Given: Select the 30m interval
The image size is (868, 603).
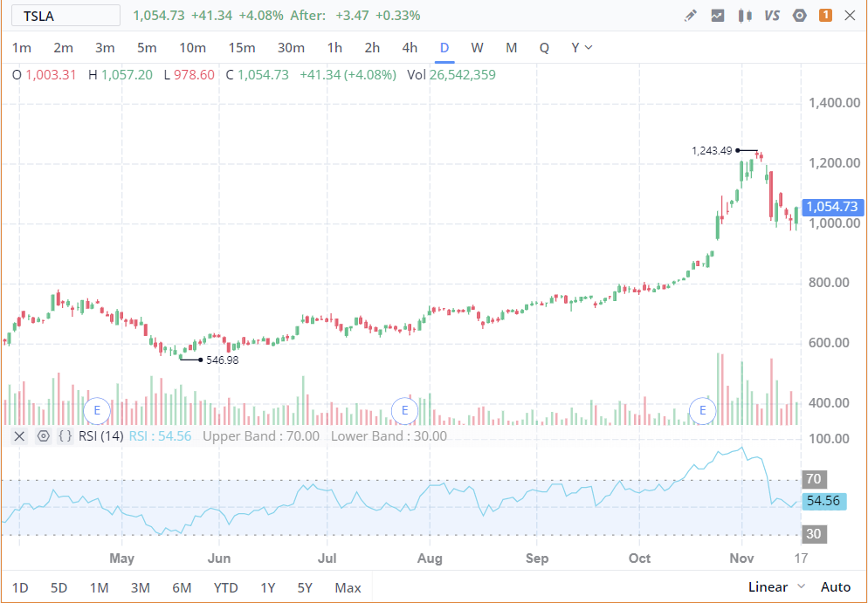Looking at the screenshot, I should click(x=291, y=48).
